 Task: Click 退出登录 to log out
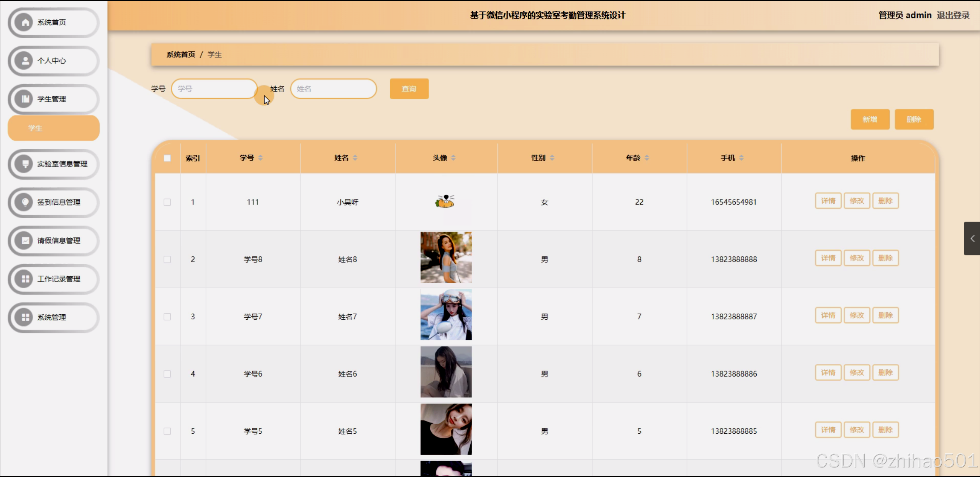click(953, 15)
